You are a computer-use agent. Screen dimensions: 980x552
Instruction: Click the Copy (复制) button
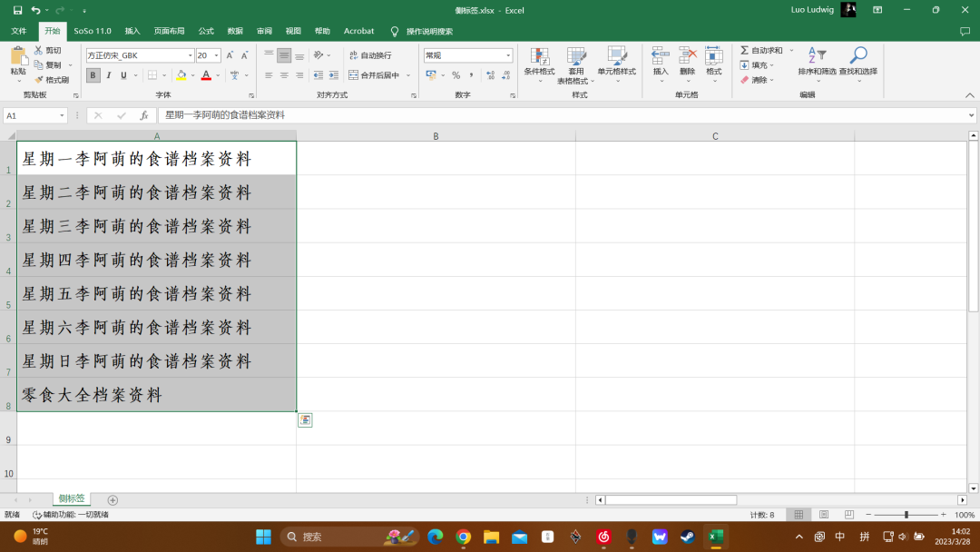49,65
